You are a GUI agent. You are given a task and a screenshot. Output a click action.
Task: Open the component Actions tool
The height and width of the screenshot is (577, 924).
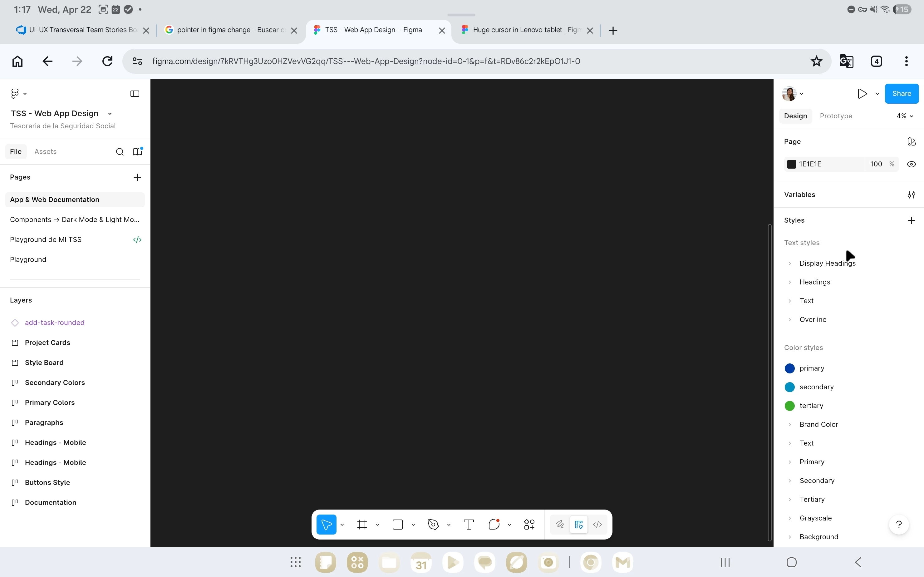pos(529,524)
